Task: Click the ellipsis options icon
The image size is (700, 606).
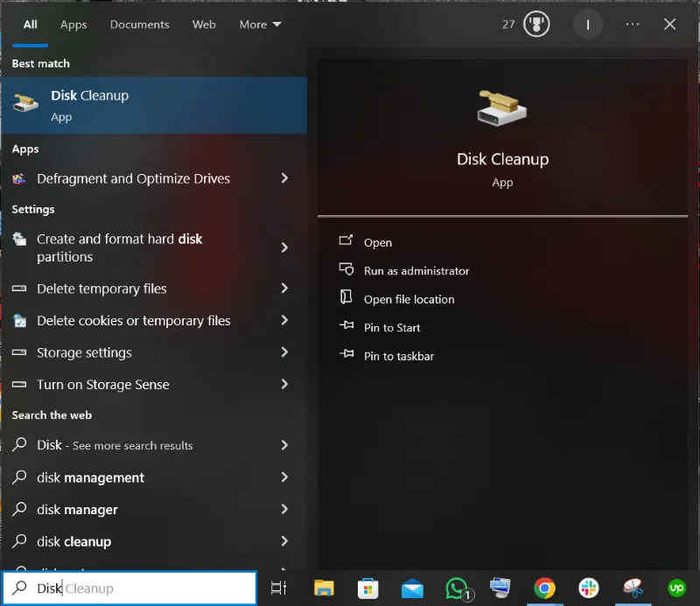Action: click(x=632, y=24)
